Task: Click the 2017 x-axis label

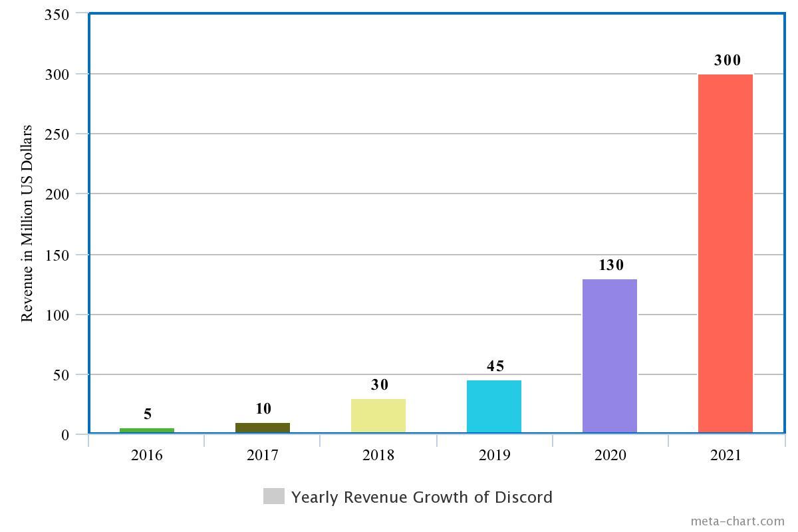Action: [x=263, y=456]
